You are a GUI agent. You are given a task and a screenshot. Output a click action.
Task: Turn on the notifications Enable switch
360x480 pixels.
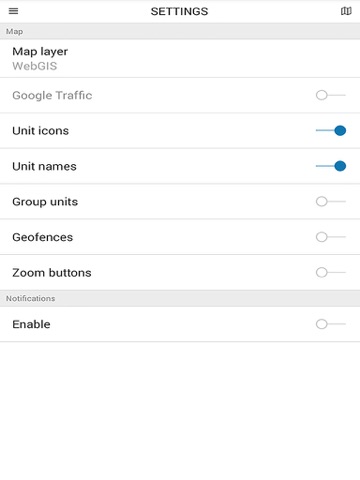331,324
